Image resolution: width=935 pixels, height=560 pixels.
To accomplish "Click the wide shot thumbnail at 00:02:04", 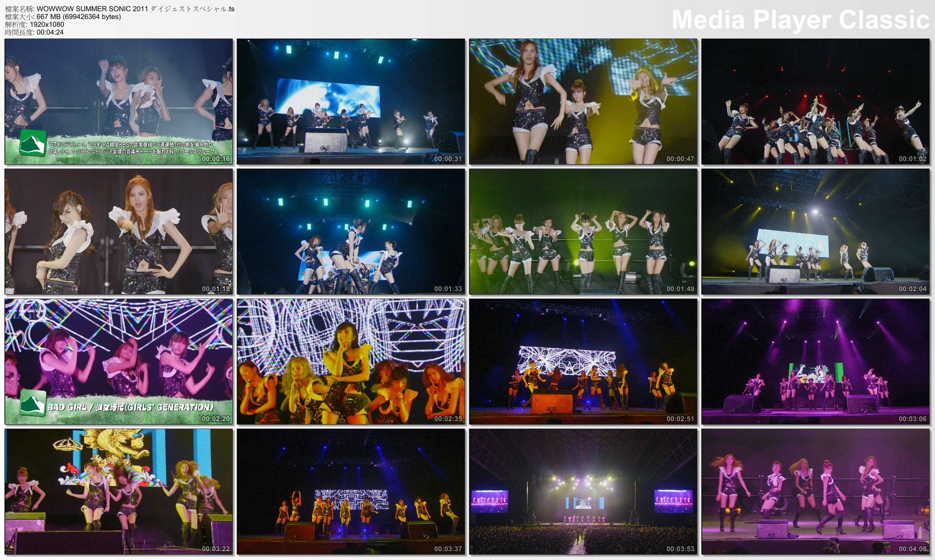I will (816, 231).
